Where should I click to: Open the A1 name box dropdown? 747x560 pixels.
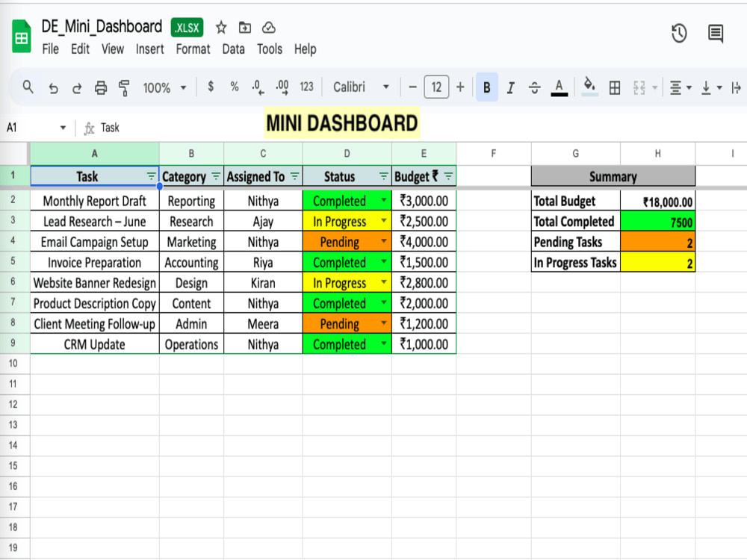click(x=63, y=128)
